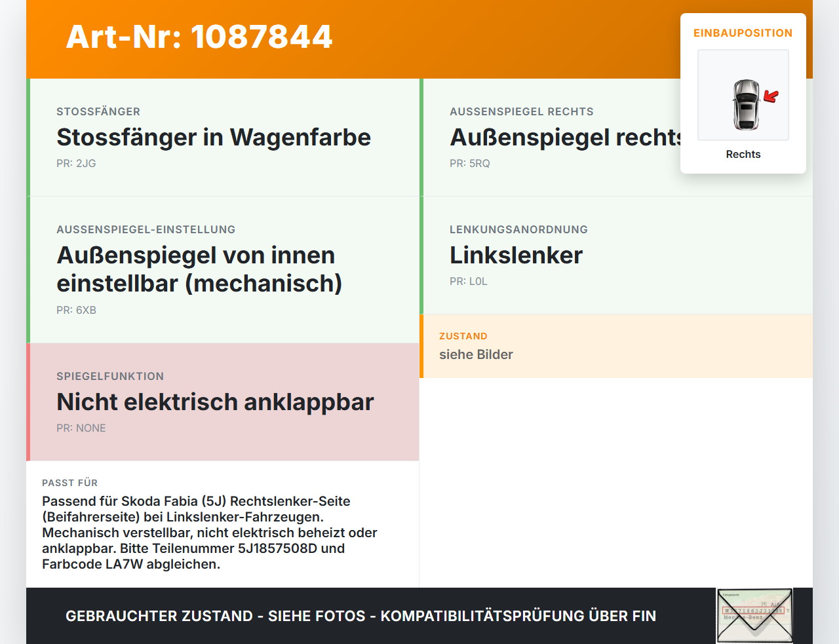Select the Außenspiegel von innen einstellbar title
Screen dimensions: 839x644
pos(199,269)
